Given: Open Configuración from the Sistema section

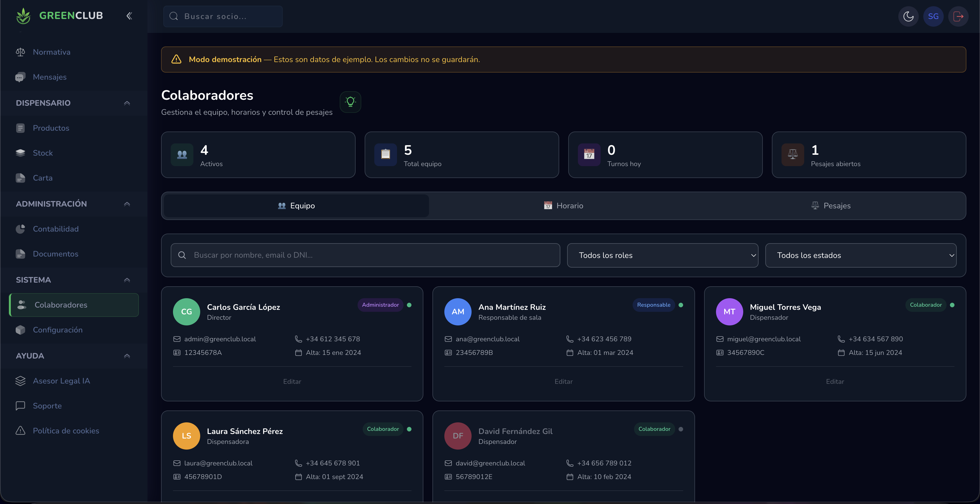Looking at the screenshot, I should (x=58, y=329).
